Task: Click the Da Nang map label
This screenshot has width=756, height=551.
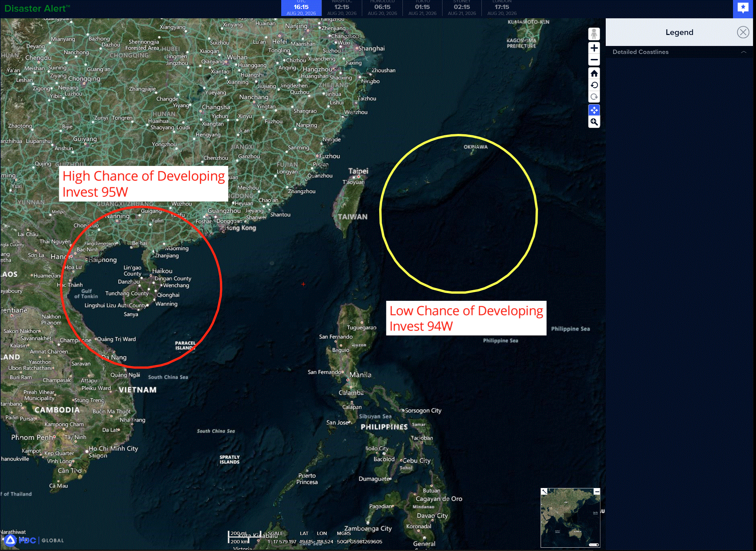Action: (114, 357)
